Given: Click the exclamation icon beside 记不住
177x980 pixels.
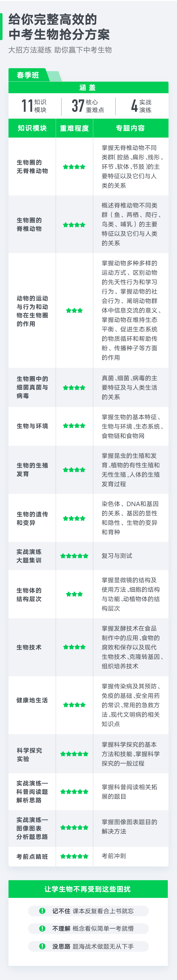Looking at the screenshot, I should tap(42, 911).
